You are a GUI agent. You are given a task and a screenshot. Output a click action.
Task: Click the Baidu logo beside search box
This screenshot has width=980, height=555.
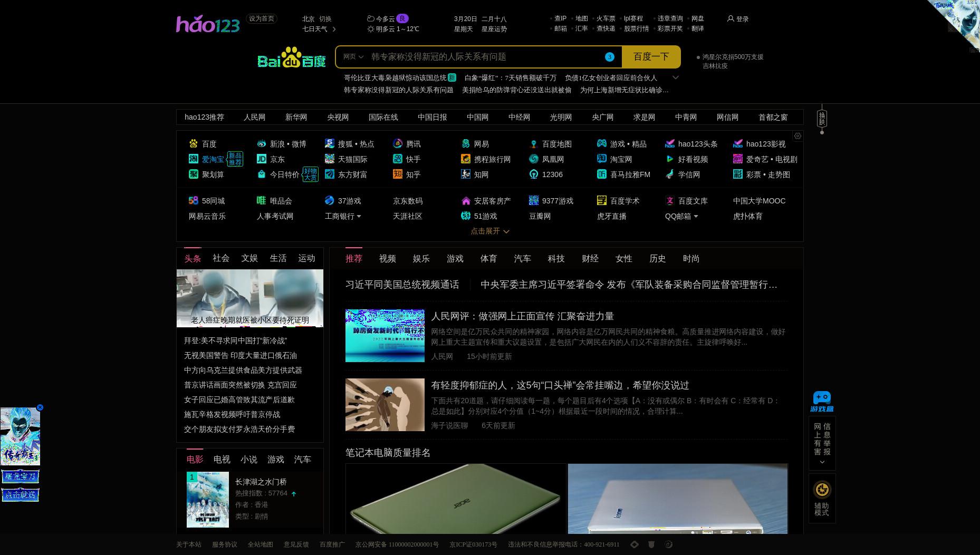(x=291, y=57)
